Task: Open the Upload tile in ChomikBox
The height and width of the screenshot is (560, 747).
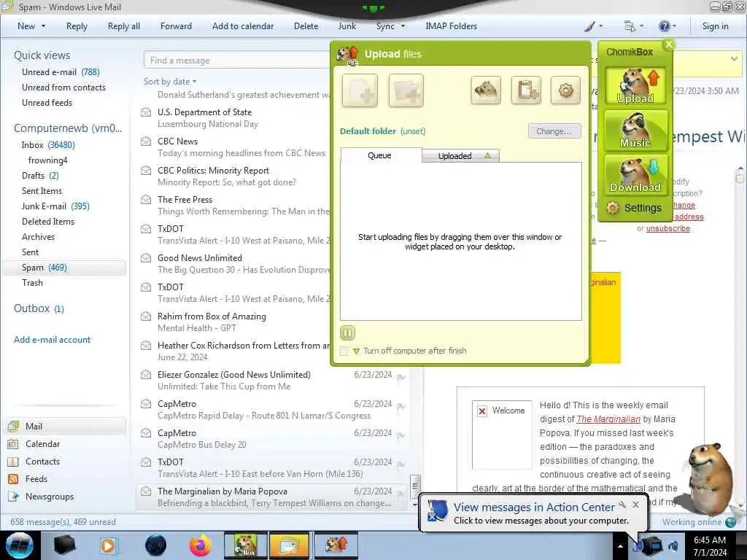Action: coord(635,86)
